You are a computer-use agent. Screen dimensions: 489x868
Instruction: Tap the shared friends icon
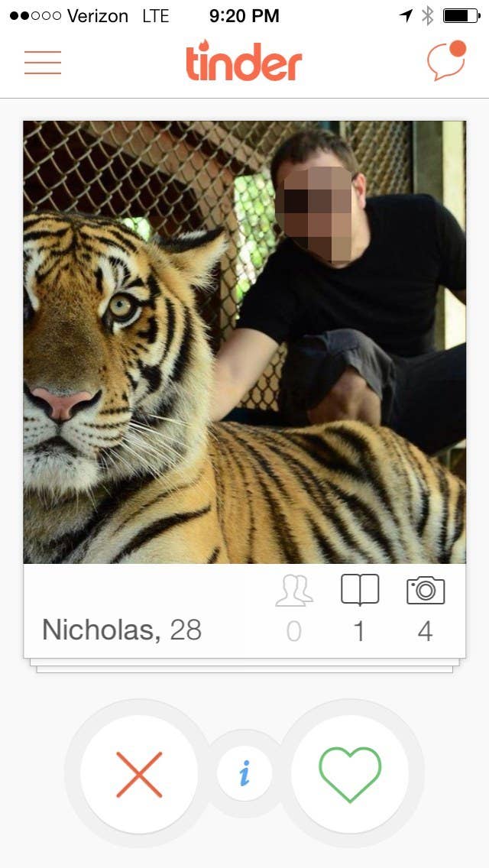click(294, 591)
